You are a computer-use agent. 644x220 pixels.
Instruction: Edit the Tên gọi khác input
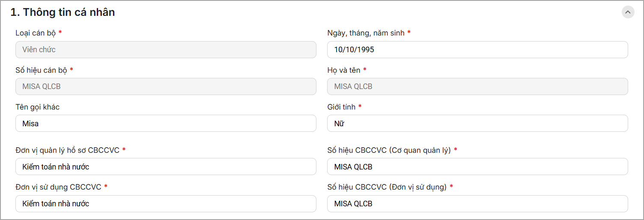point(166,124)
